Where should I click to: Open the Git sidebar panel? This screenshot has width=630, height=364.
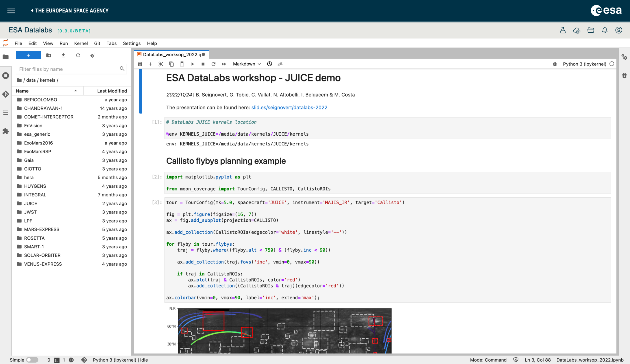[6, 94]
